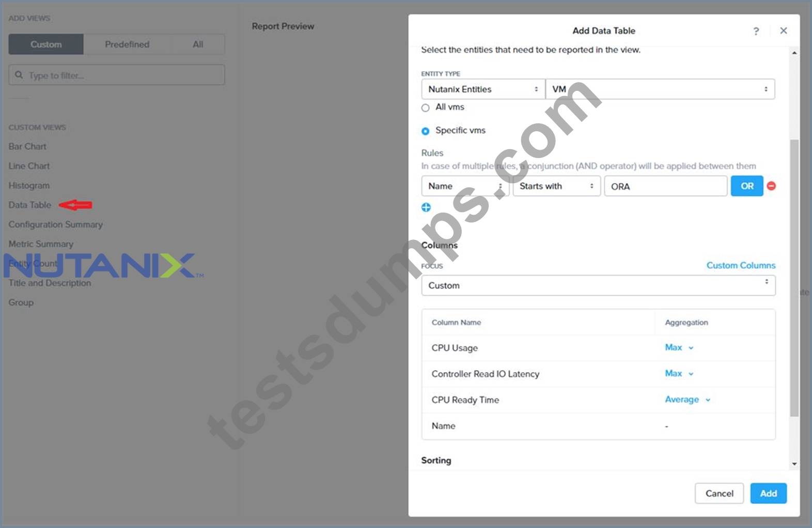
Task: Select the All vms radio button
Action: click(425, 107)
